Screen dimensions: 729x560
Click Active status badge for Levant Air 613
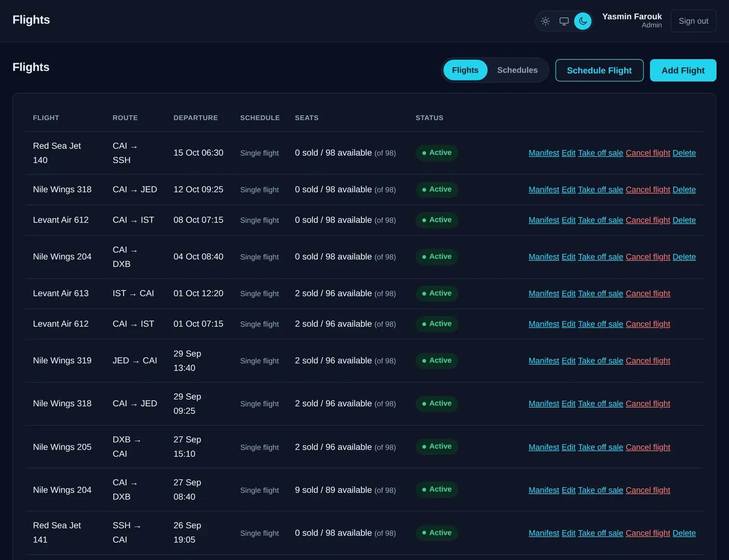(x=436, y=293)
